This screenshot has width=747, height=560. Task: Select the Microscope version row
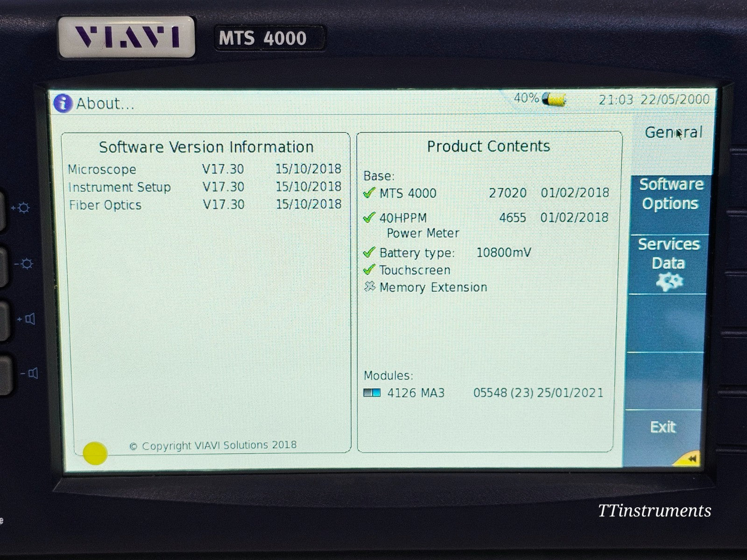pos(204,169)
